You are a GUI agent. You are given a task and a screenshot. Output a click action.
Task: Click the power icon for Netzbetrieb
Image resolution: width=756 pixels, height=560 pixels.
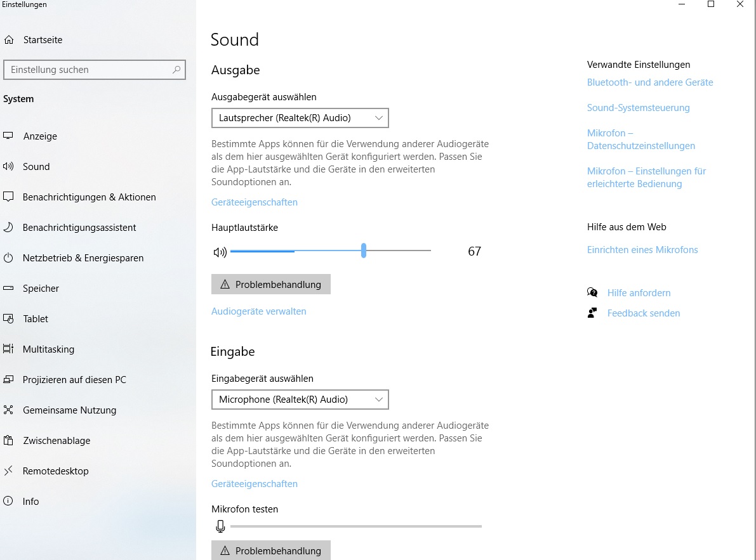8,257
